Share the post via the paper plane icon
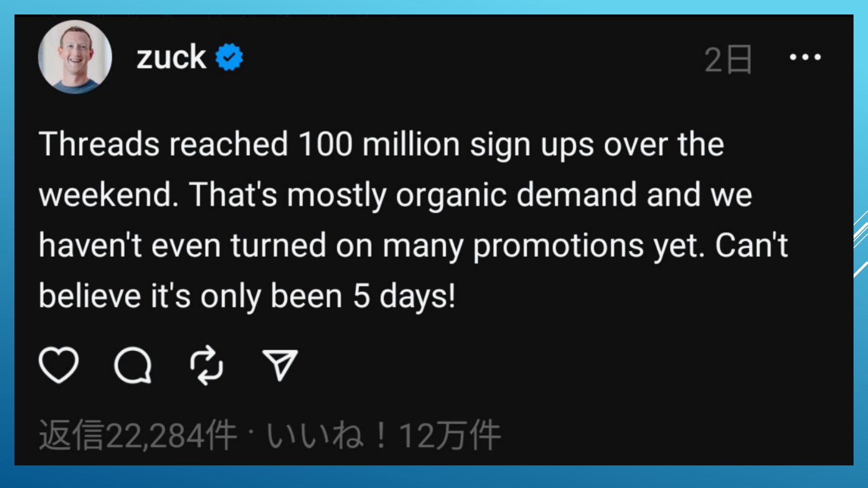The image size is (868, 488). tap(280, 365)
